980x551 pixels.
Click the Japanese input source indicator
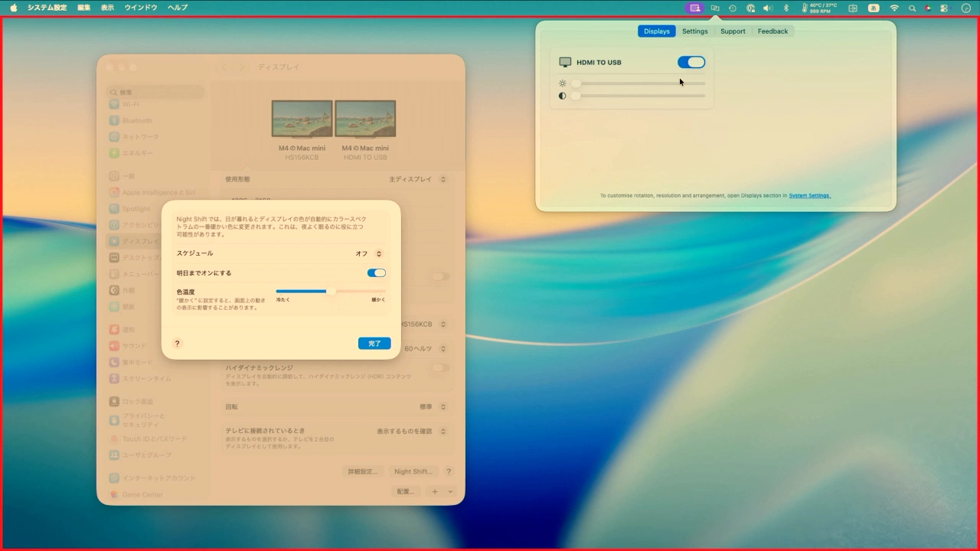(x=874, y=8)
